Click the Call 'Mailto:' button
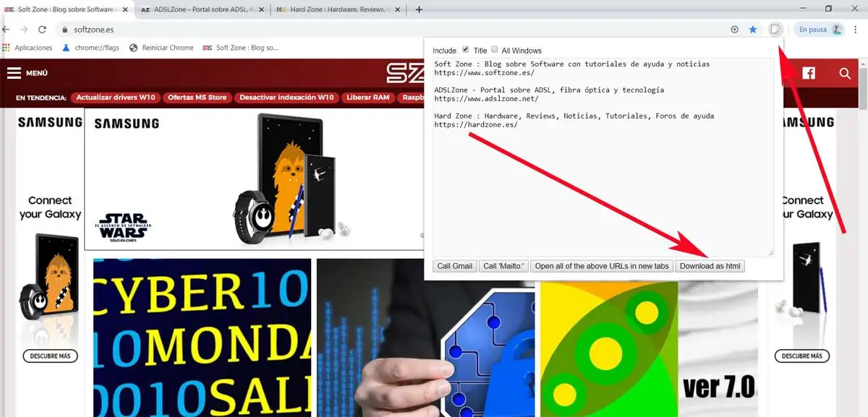Screen dimensions: 868x417 tap(503, 266)
